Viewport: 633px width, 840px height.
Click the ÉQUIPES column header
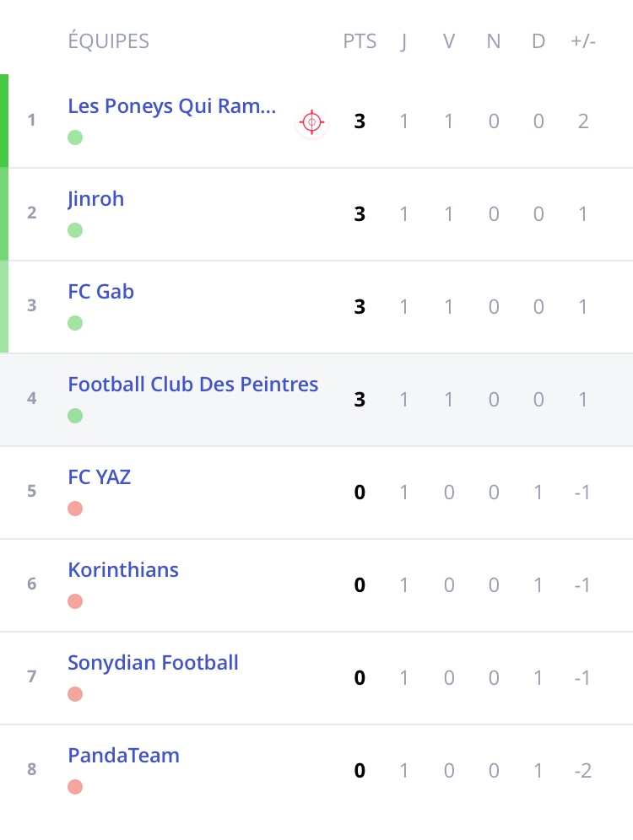(108, 41)
